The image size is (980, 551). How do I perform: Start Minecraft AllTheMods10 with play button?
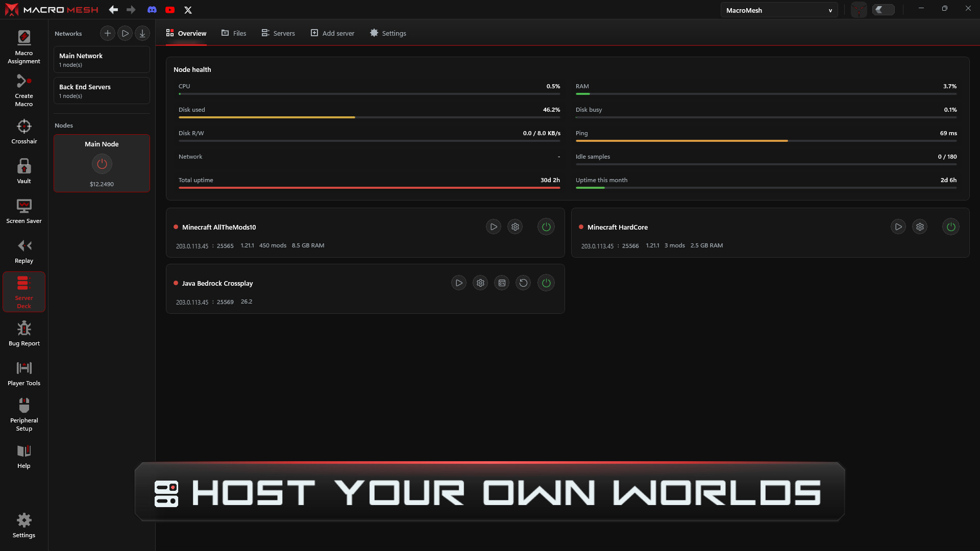tap(494, 227)
